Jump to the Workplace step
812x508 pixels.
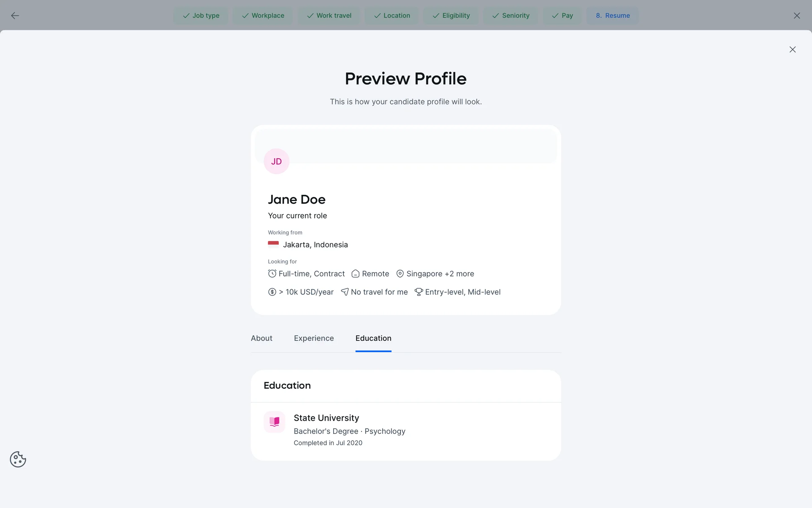263,16
